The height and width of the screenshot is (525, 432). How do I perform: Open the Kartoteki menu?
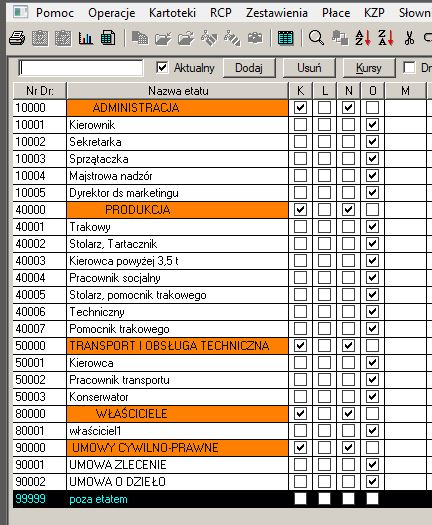click(x=172, y=13)
